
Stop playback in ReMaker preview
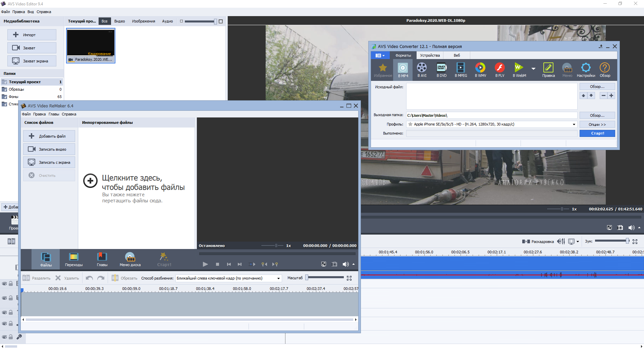pos(217,264)
